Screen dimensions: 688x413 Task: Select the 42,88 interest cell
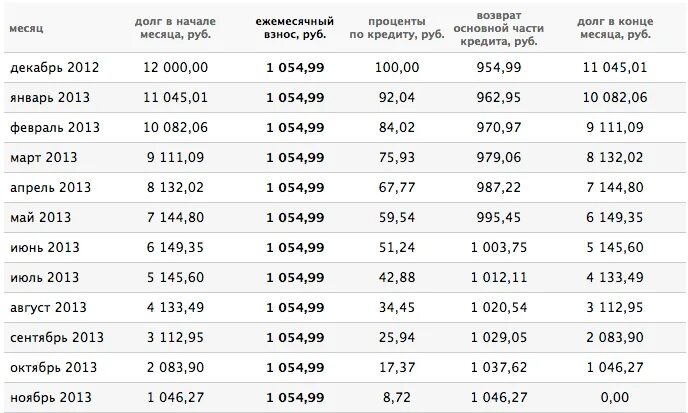[397, 277]
